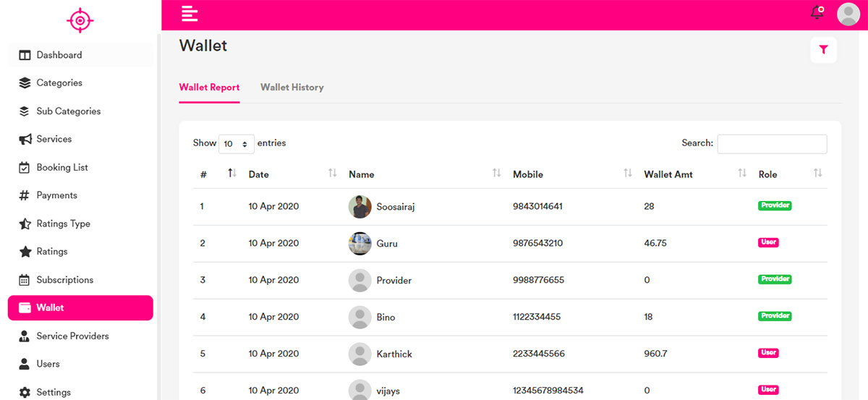Toggle sorting on the Role column
Screen dimensions: 868x400
coord(817,174)
